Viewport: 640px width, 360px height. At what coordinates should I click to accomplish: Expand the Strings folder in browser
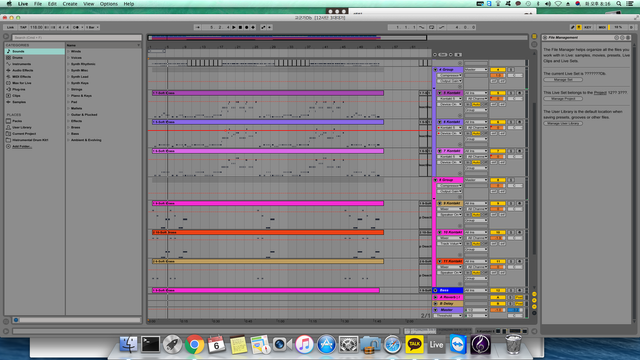coord(69,89)
